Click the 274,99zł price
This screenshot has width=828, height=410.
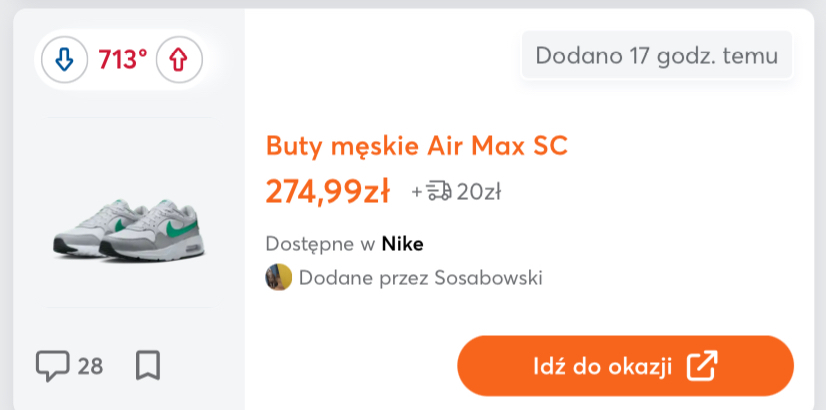[x=327, y=190]
